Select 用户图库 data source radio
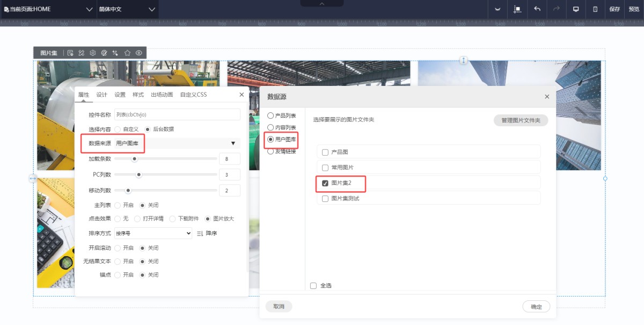 pyautogui.click(x=270, y=139)
